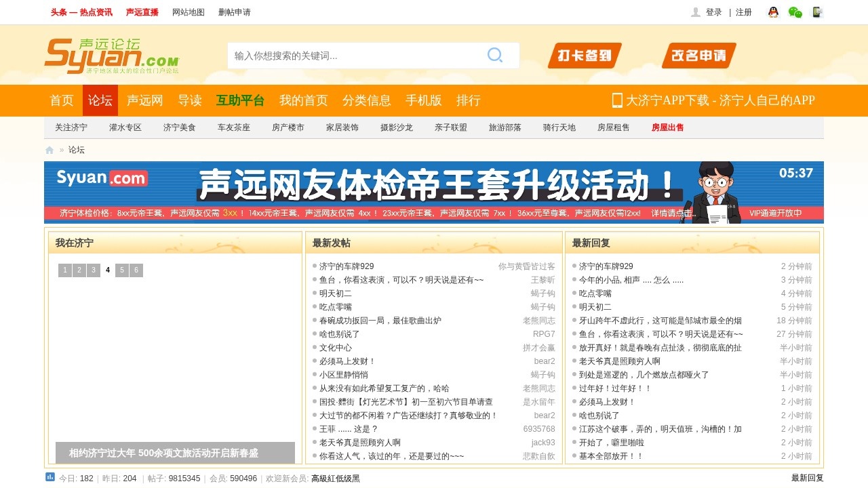Image resolution: width=868 pixels, height=488 pixels.
Task: Select the red 房屋出售 sub-nav item
Action: 667,127
